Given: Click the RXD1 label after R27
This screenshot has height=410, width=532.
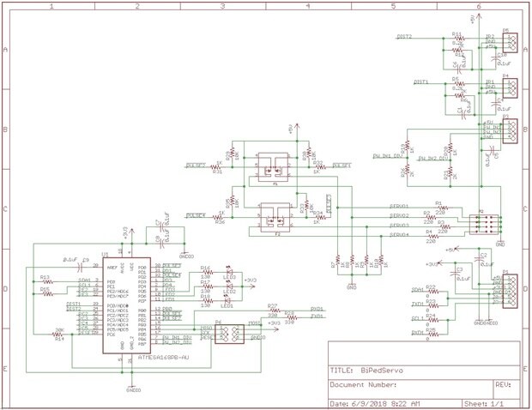Looking at the screenshot, I should [317, 309].
